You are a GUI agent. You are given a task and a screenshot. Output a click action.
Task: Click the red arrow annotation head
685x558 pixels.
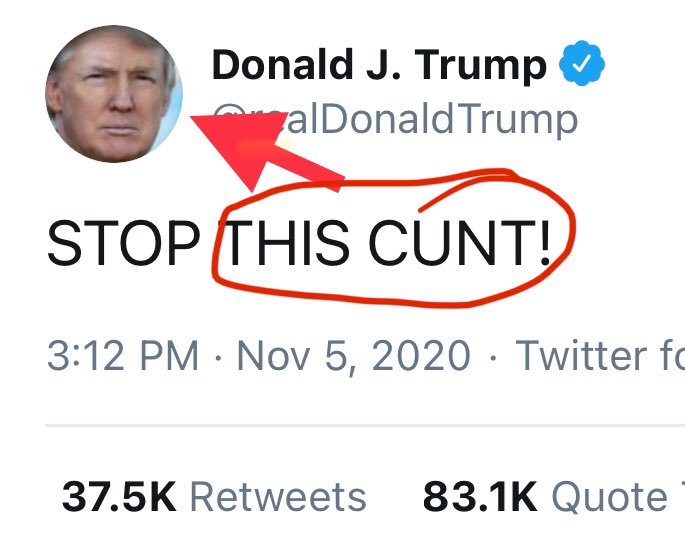pyautogui.click(x=239, y=144)
